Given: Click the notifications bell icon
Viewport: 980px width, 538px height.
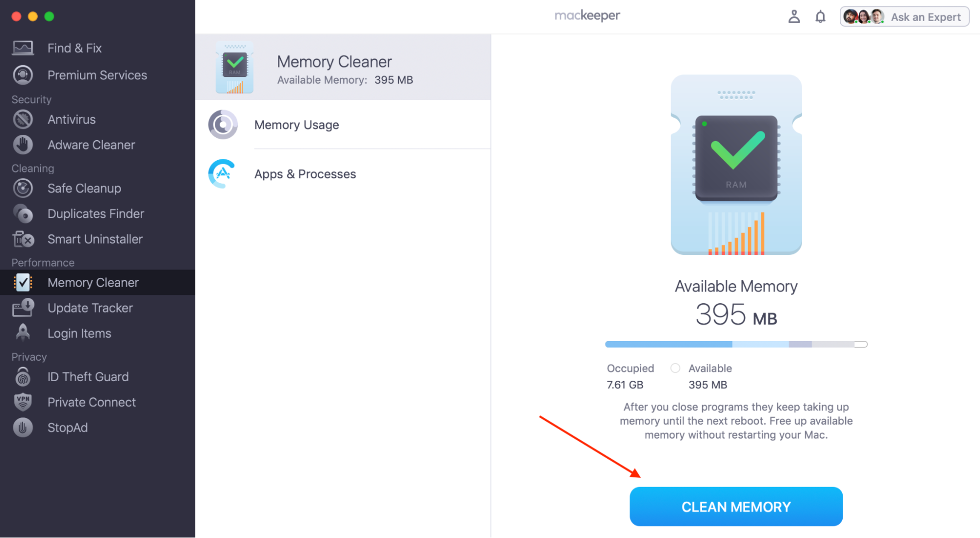Looking at the screenshot, I should point(820,17).
